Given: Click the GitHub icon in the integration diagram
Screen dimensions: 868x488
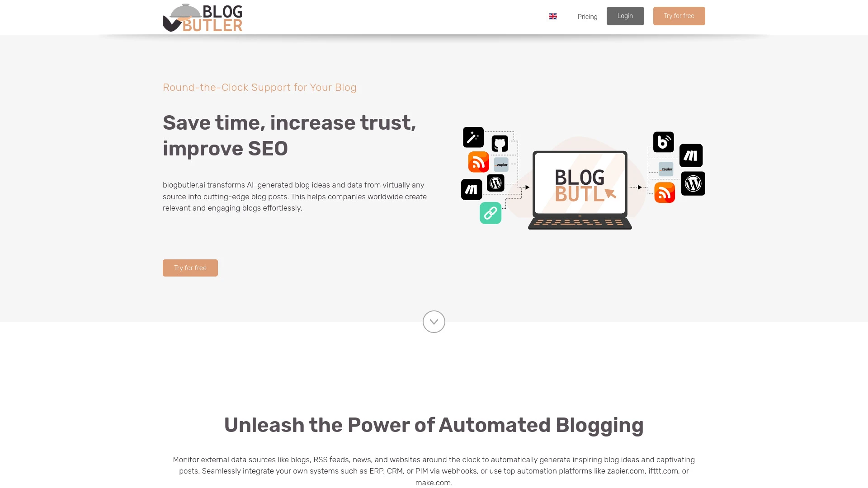Looking at the screenshot, I should [x=500, y=143].
